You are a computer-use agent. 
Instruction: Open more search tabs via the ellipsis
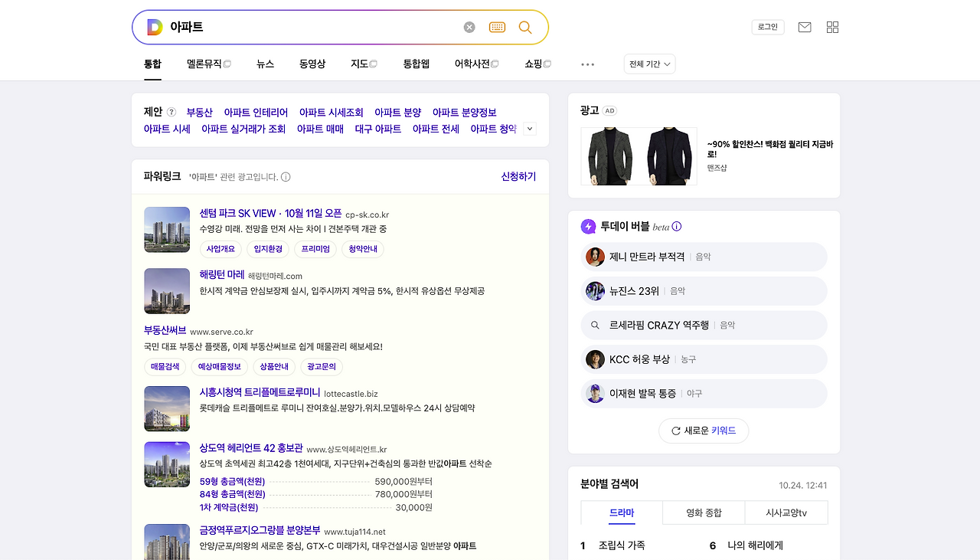tap(587, 64)
